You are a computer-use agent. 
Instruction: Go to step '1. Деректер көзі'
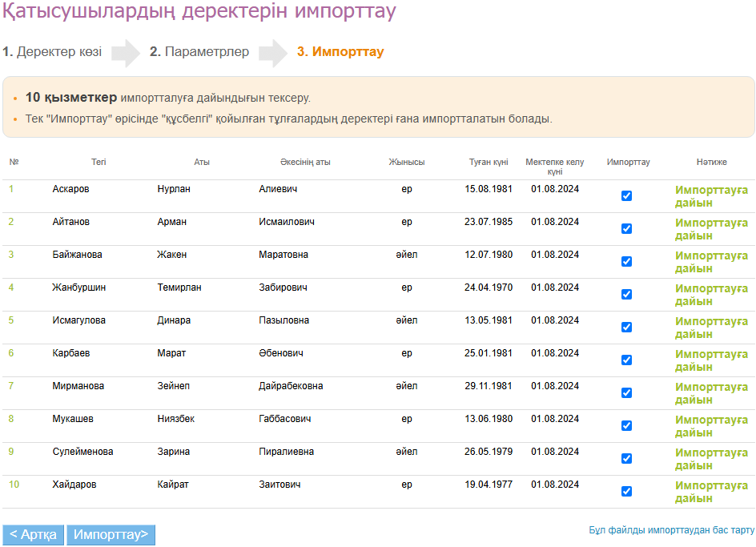coord(52,52)
